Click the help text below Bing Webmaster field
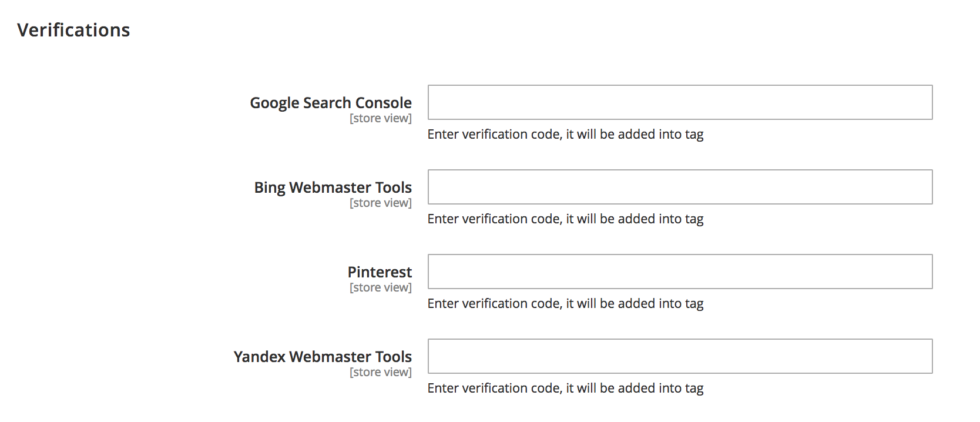980x422 pixels. pyautogui.click(x=565, y=219)
